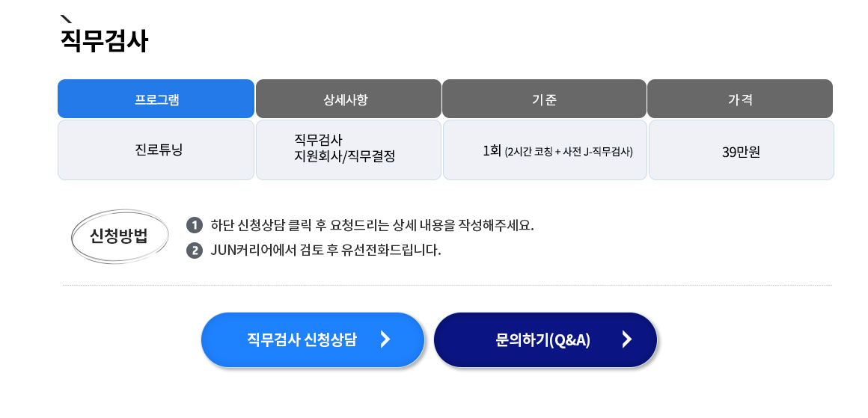The image size is (868, 418).
Task: Select the 기준 column header
Action: [544, 99]
